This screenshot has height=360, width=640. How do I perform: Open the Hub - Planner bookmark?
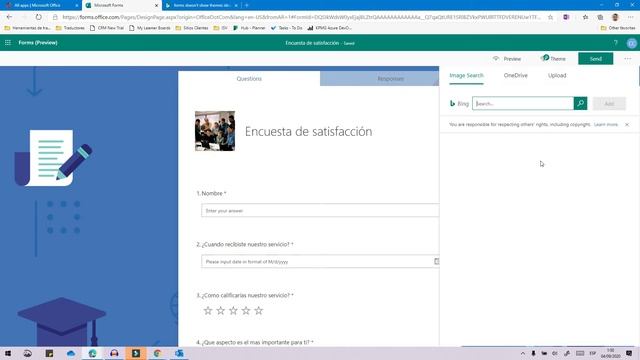(x=249, y=28)
